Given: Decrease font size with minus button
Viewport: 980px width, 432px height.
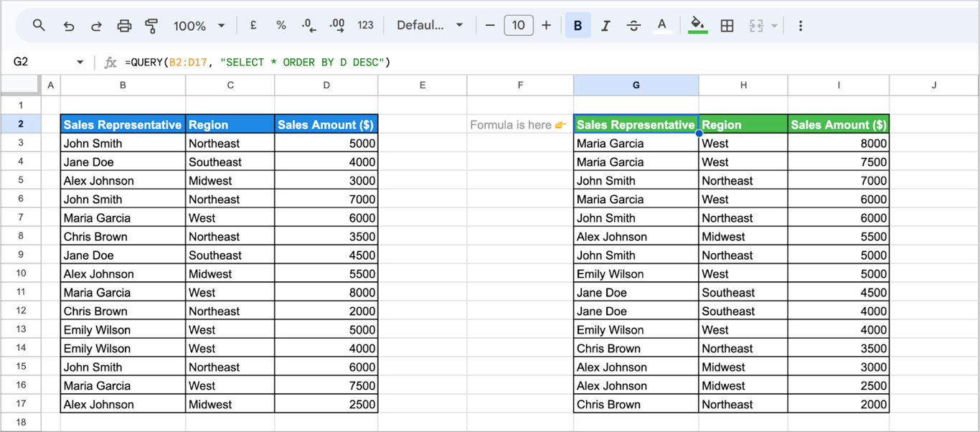Looking at the screenshot, I should pos(490,25).
